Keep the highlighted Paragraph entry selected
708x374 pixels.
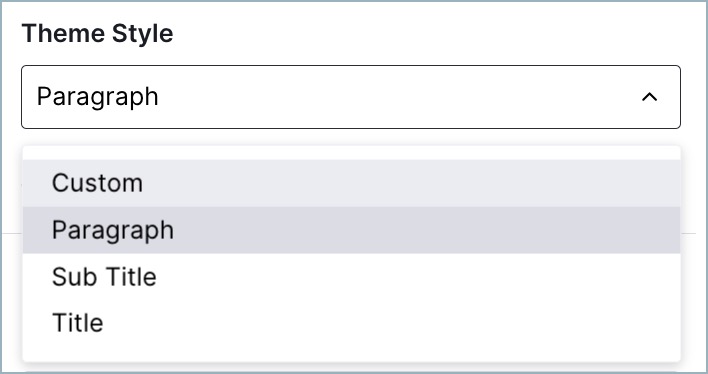pyautogui.click(x=351, y=230)
